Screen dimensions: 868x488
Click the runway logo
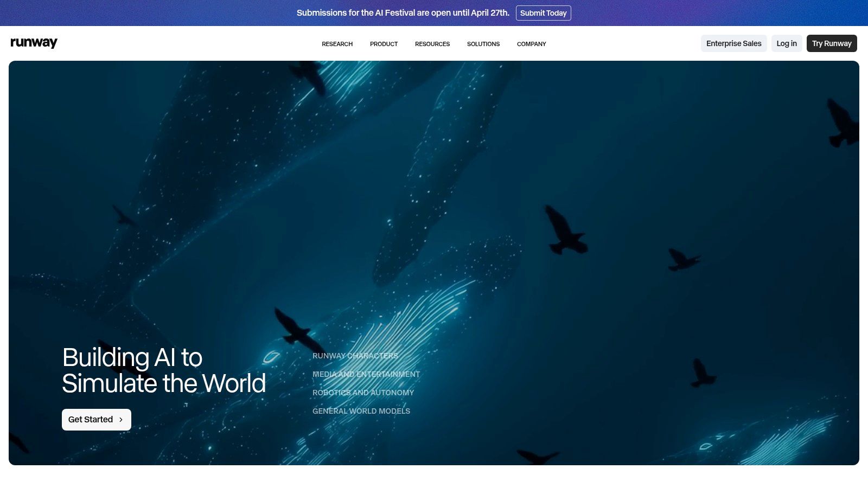coord(34,43)
